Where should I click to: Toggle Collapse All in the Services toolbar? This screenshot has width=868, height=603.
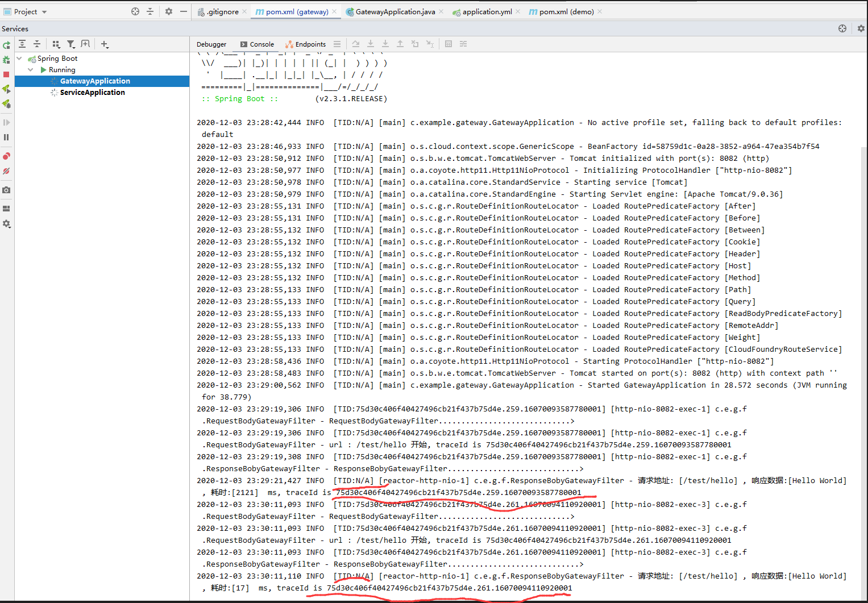[x=36, y=44]
